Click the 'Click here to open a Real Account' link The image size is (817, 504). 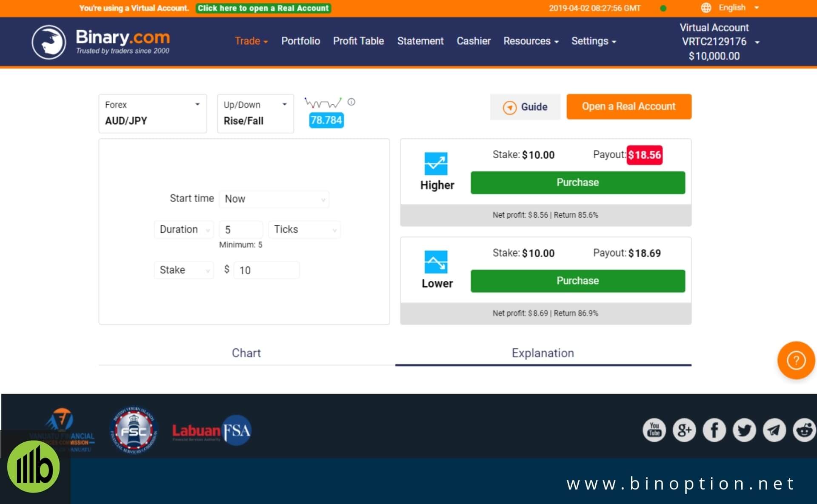(x=263, y=8)
